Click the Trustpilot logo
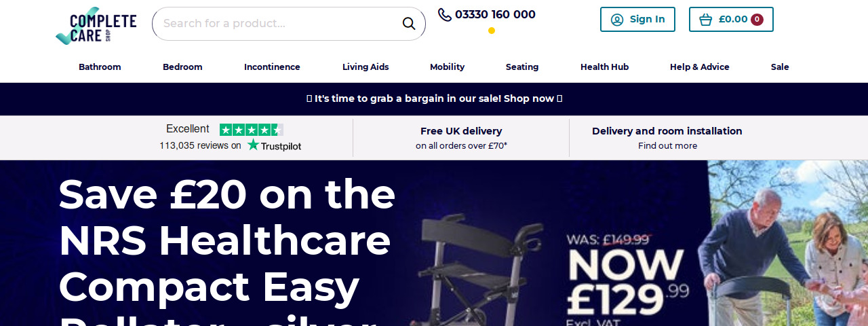This screenshot has height=326, width=868. point(274,145)
